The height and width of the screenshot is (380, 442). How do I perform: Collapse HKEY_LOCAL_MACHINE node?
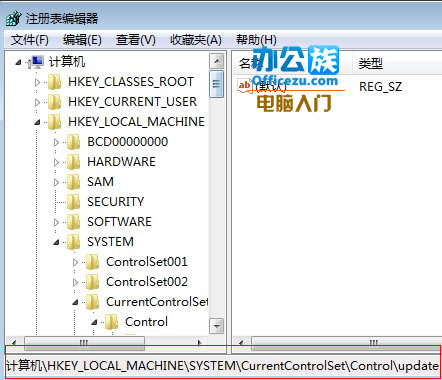coord(37,122)
